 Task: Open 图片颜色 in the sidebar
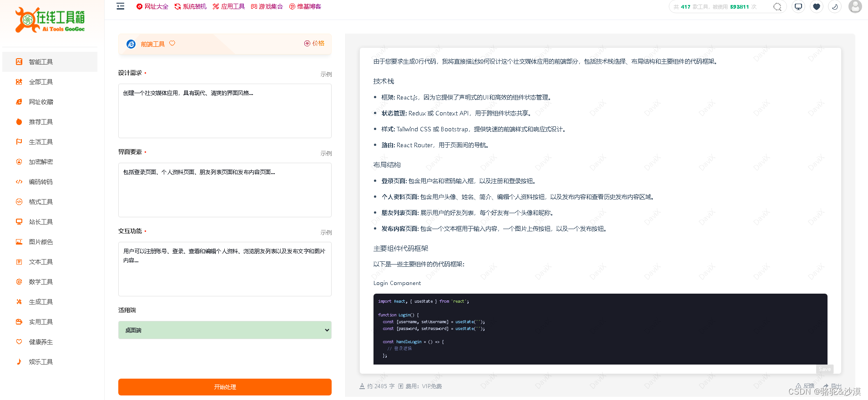tap(50, 242)
